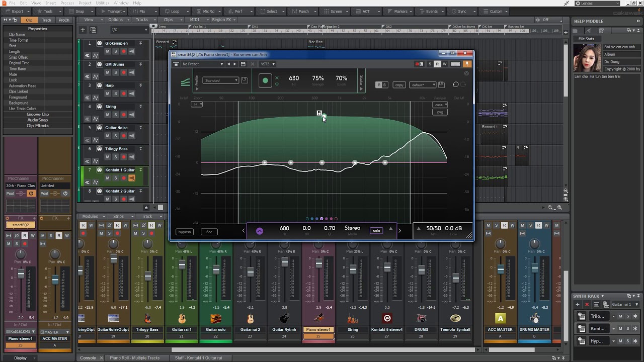Open the Piano Roll - Multiple Tracks tab
Image resolution: width=644 pixels, height=362 pixels.
[x=134, y=358]
